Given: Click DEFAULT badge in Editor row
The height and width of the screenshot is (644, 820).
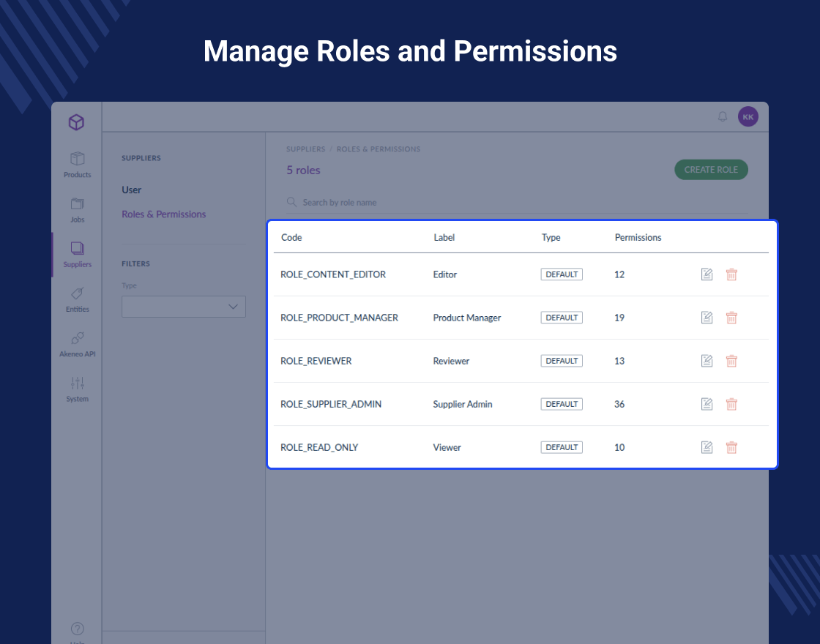Looking at the screenshot, I should pos(562,274).
